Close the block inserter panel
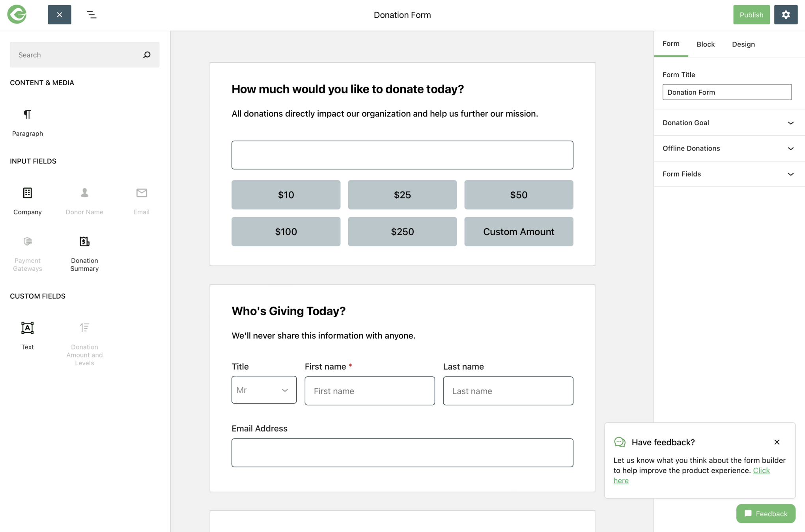 click(x=60, y=15)
